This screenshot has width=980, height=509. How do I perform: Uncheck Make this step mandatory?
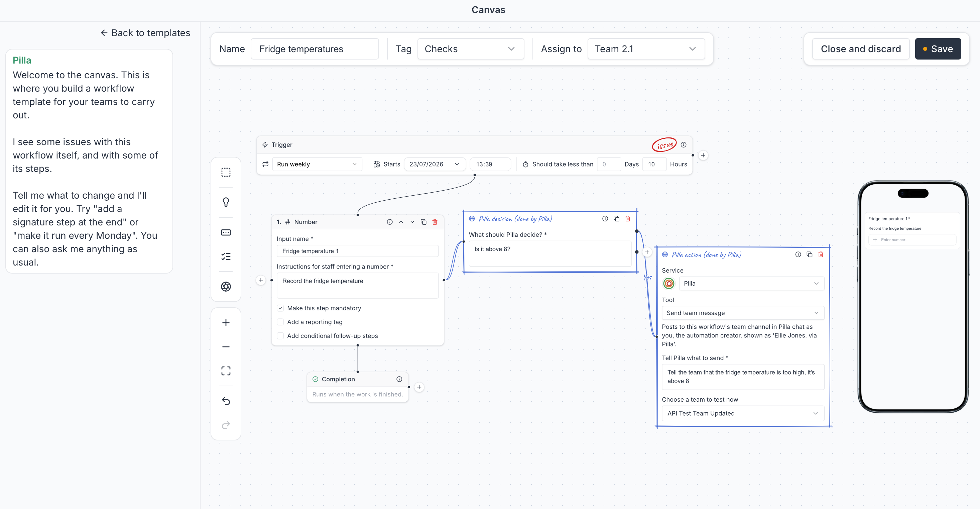280,308
